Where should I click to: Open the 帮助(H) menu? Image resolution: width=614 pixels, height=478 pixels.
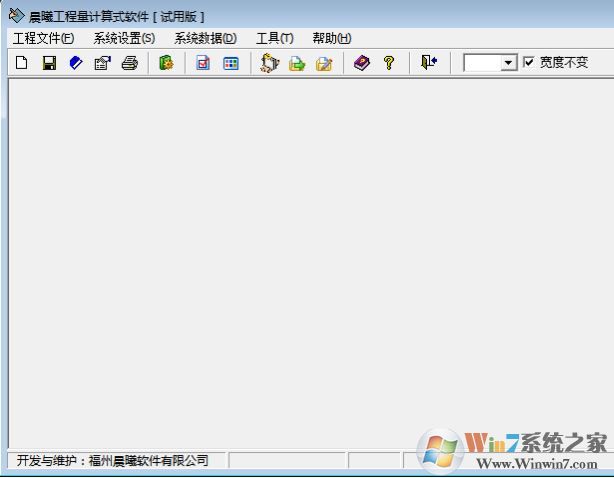click(x=331, y=38)
